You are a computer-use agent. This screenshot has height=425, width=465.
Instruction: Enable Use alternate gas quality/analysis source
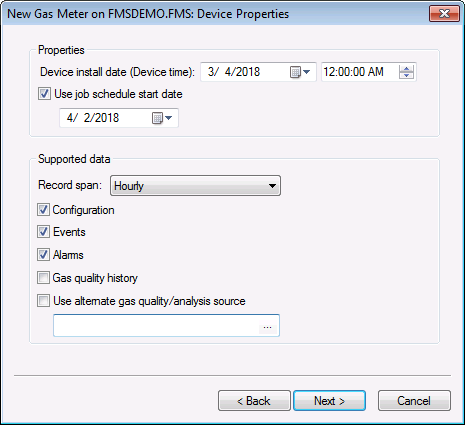(x=43, y=301)
